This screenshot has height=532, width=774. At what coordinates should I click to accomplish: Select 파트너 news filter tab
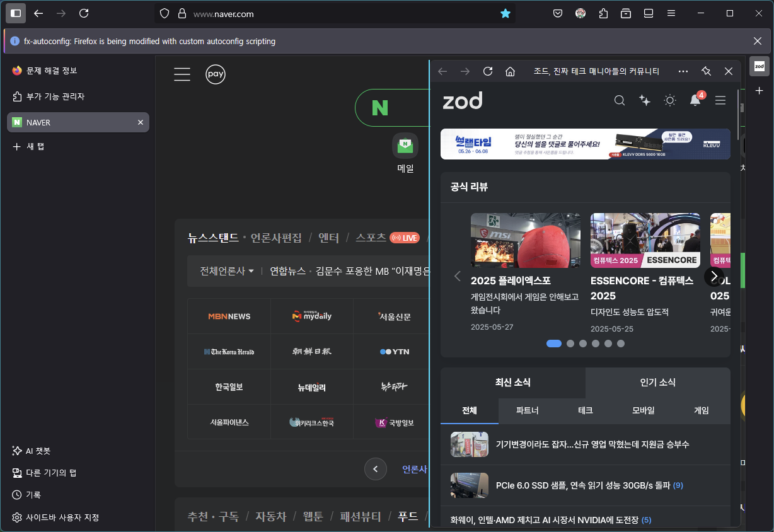point(528,410)
